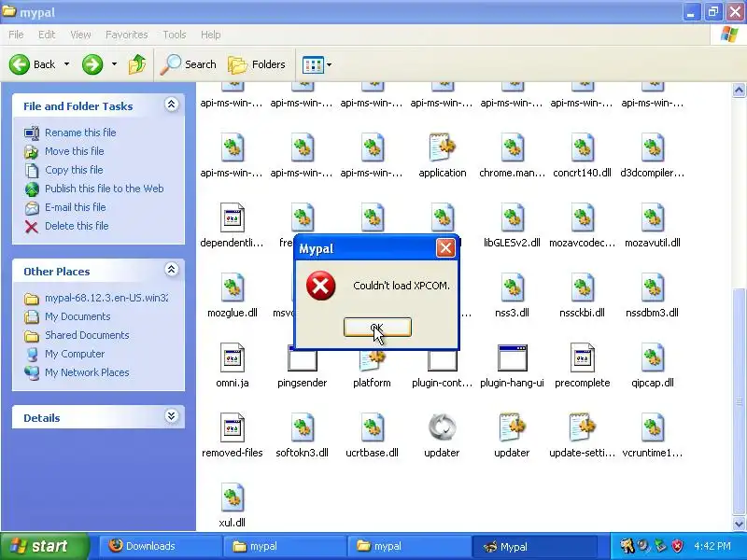
Task: Select the plugin-hang-ui file icon
Action: click(x=512, y=357)
